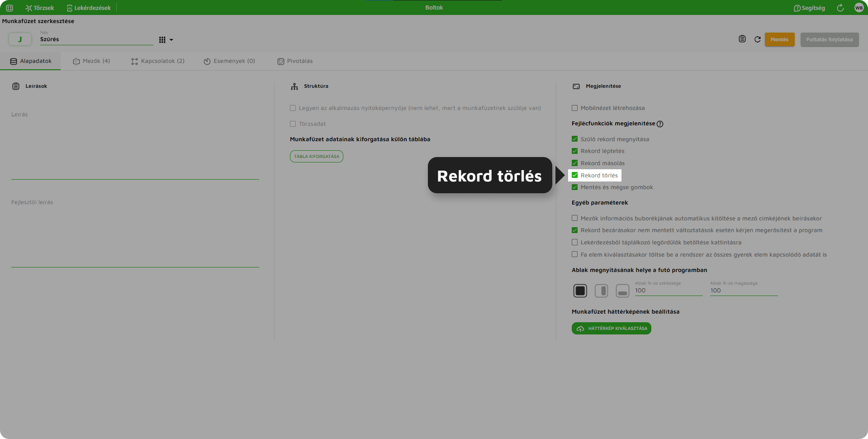Switch to the Események (0) tab

(229, 61)
